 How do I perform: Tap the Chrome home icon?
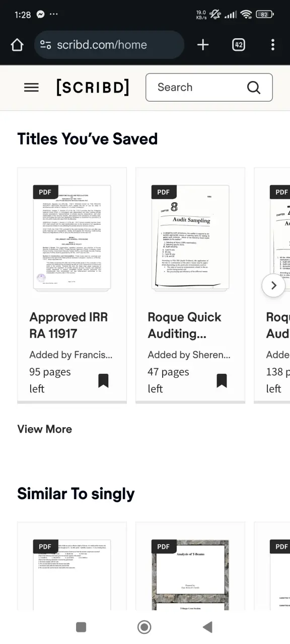click(17, 45)
